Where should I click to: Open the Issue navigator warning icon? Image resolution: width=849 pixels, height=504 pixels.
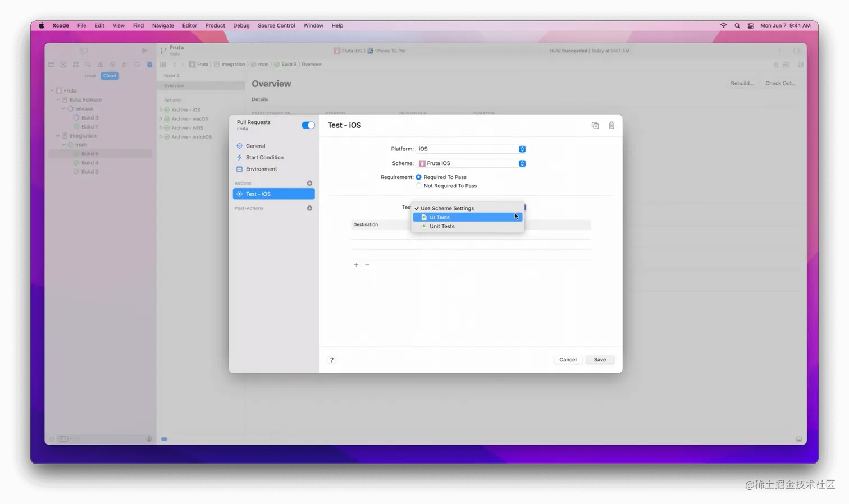pyautogui.click(x=100, y=65)
